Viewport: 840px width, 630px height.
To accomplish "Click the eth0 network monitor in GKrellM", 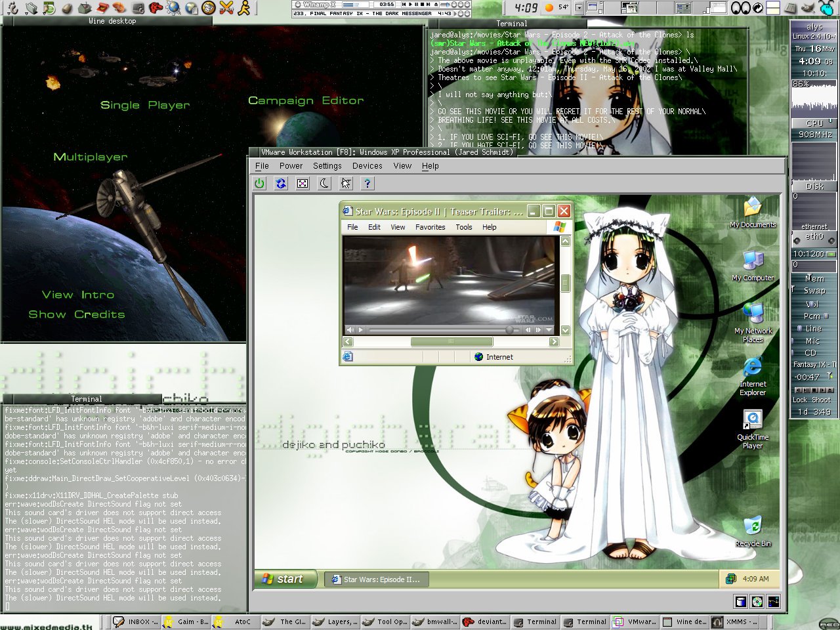I will (x=814, y=238).
